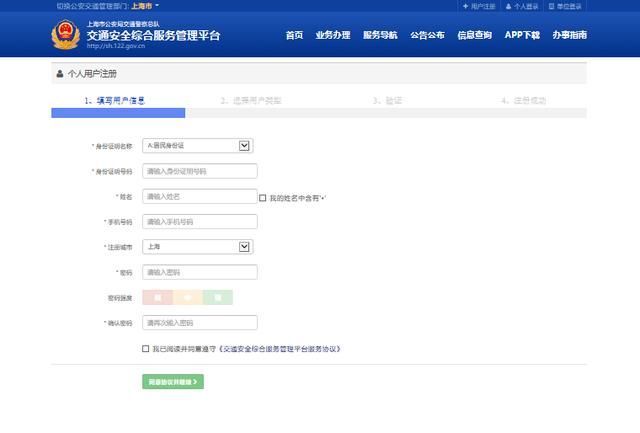Click the 密码 password input field
Screen dimensions: 640x433
tap(200, 272)
